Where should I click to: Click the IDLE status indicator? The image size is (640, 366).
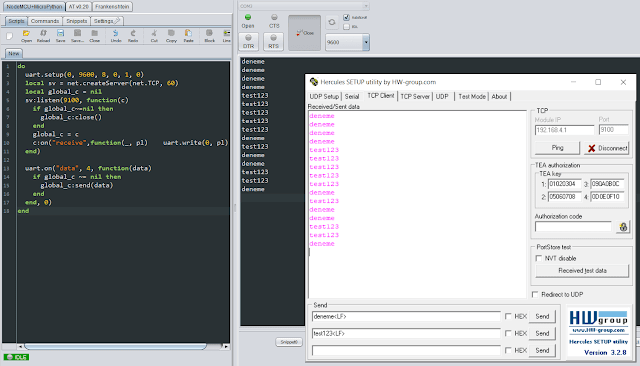point(17,357)
